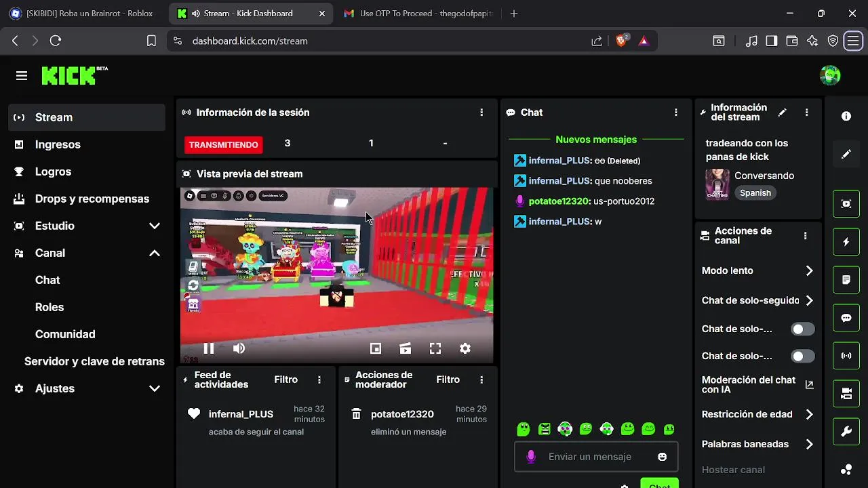This screenshot has height=488, width=868.
Task: Click potatoe12320 in moderator actions
Action: coord(402,414)
